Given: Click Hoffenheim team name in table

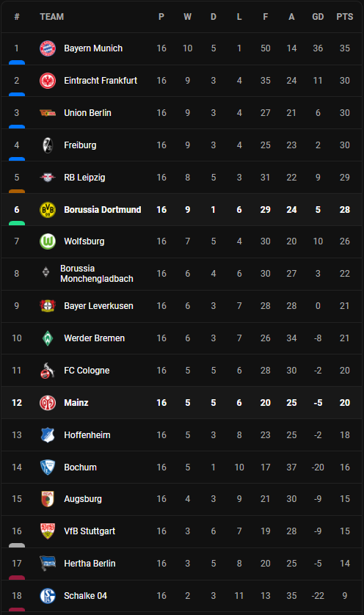Looking at the screenshot, I should (x=87, y=435).
